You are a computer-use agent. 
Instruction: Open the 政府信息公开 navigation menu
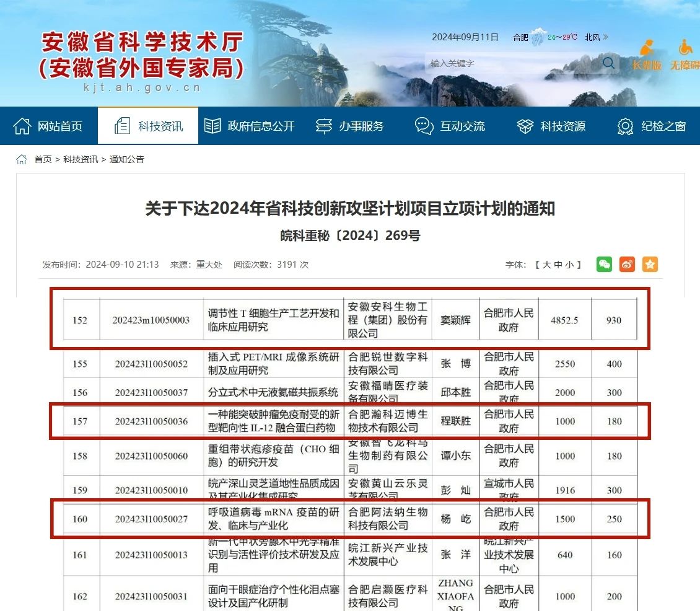click(249, 126)
